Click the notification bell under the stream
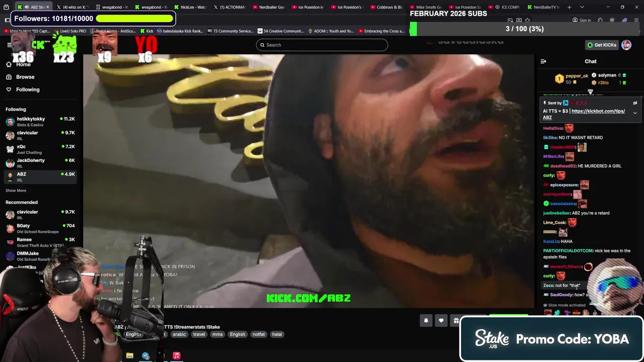The height and width of the screenshot is (362, 644). click(x=426, y=321)
